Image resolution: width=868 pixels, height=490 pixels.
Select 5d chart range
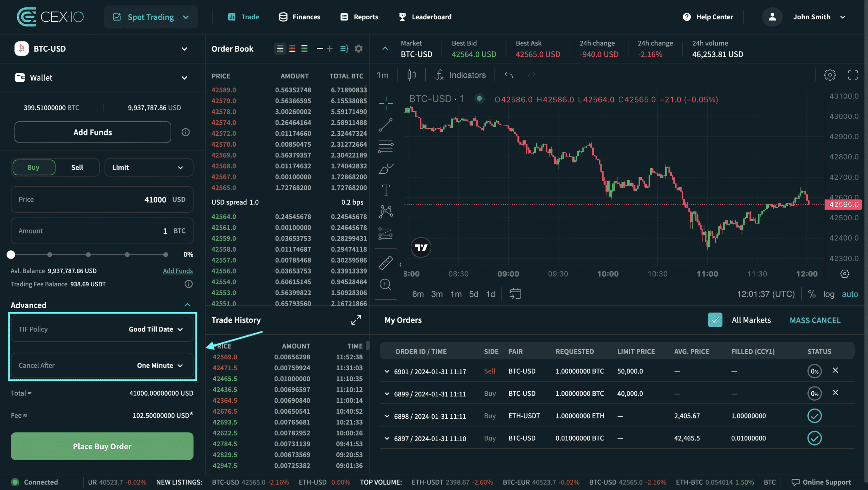tap(474, 294)
